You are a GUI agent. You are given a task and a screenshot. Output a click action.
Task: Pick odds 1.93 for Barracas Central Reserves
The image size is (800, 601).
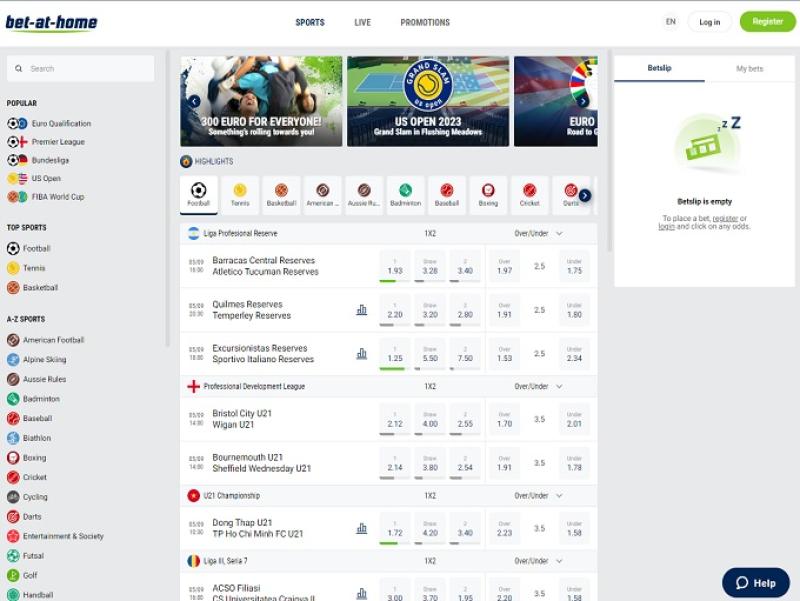[395, 266]
